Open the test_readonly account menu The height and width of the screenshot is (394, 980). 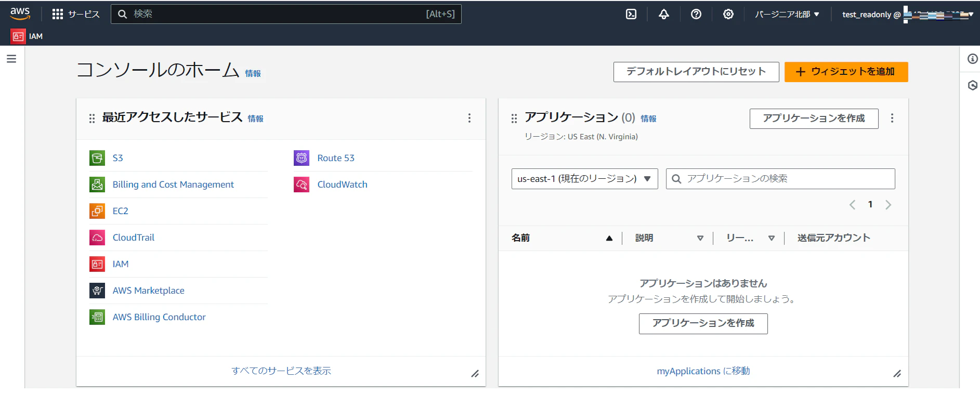[908, 15]
